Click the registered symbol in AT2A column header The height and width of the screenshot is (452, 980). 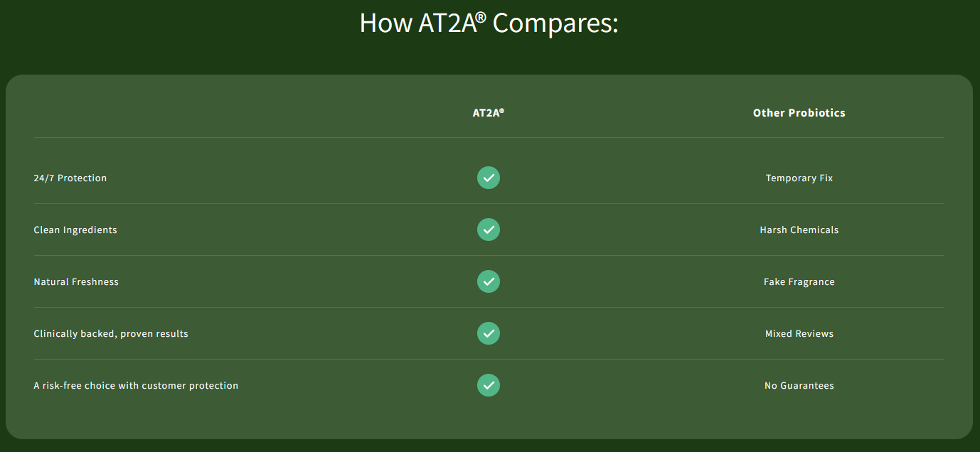pos(501,111)
